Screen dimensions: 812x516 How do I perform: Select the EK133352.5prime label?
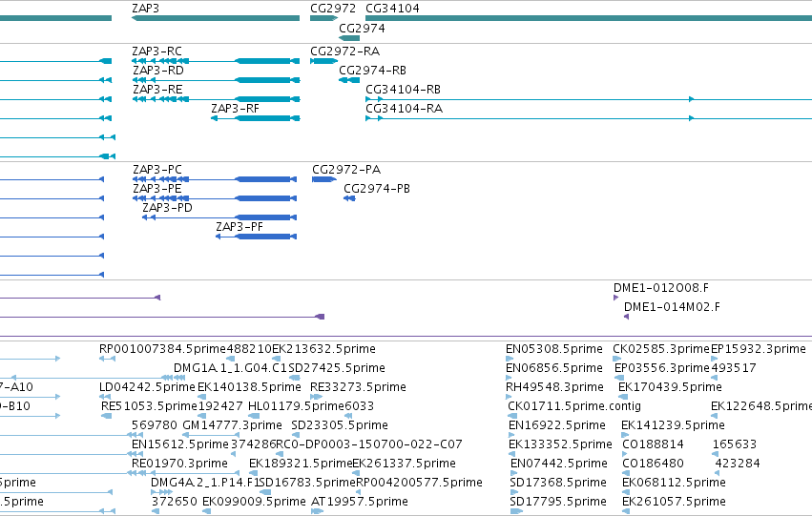560,444
